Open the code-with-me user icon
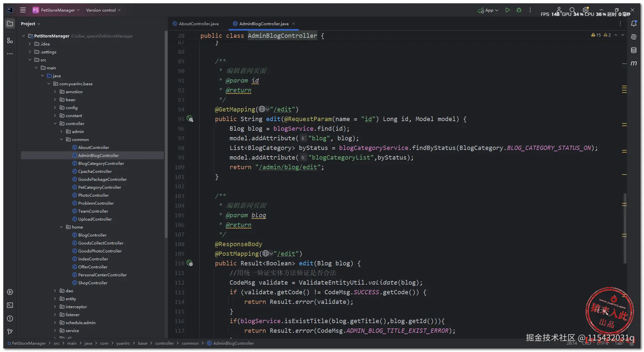 click(x=559, y=10)
